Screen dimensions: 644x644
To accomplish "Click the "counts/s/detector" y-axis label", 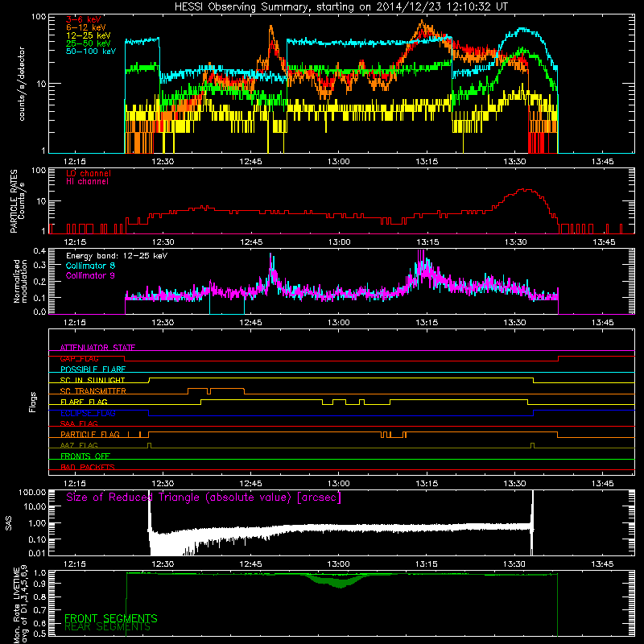I will click(22, 84).
